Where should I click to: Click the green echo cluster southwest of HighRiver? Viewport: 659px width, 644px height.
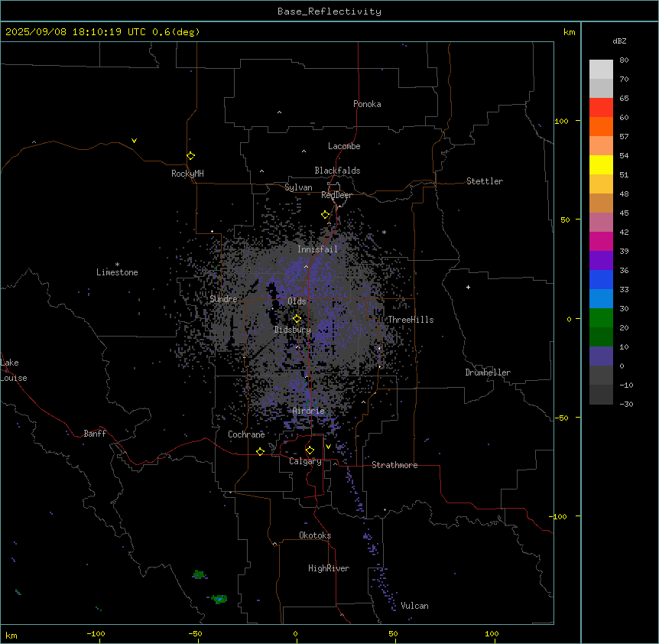[219, 598]
